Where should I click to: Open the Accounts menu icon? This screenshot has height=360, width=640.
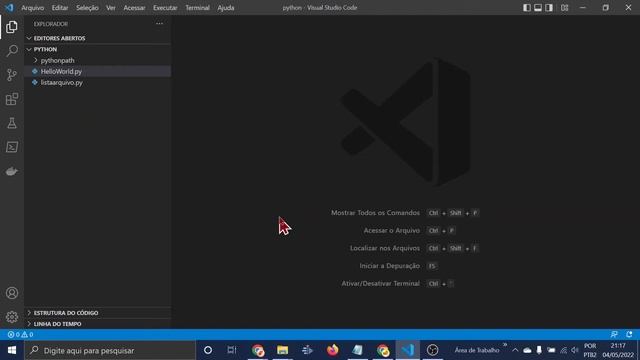12,293
